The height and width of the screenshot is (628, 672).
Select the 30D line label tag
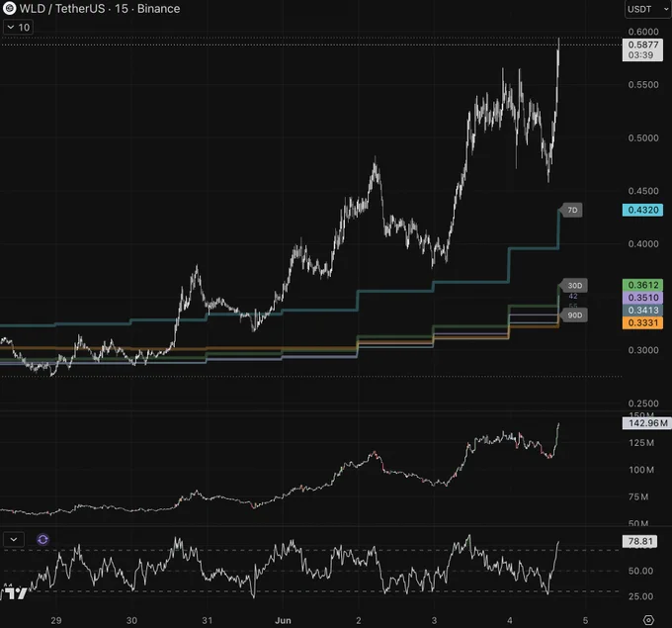pyautogui.click(x=574, y=285)
